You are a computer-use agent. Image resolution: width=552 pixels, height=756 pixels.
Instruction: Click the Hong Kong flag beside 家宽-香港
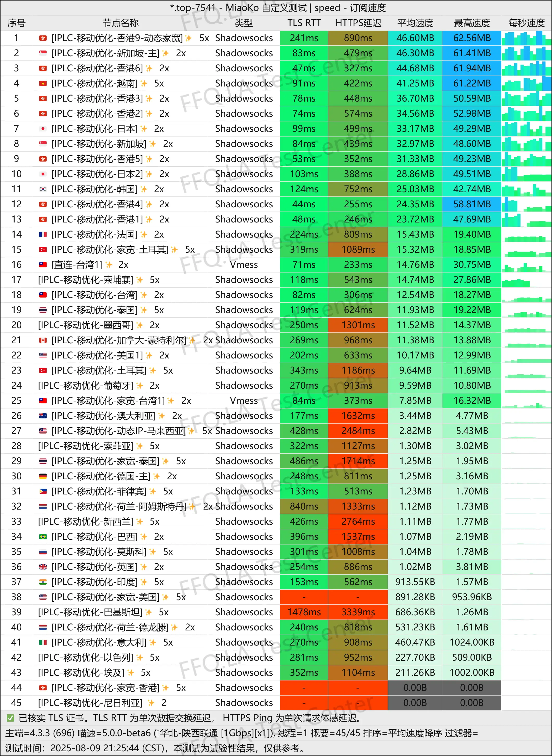click(x=43, y=687)
